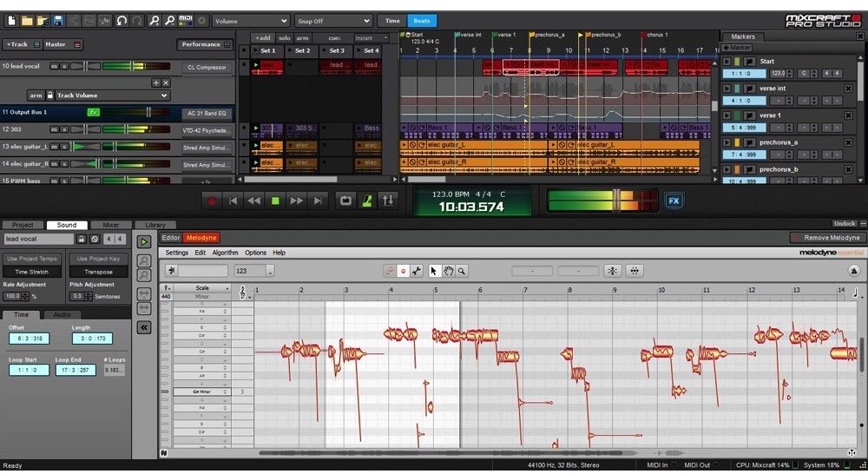Open the Track Volume automation dropdown

[112, 95]
